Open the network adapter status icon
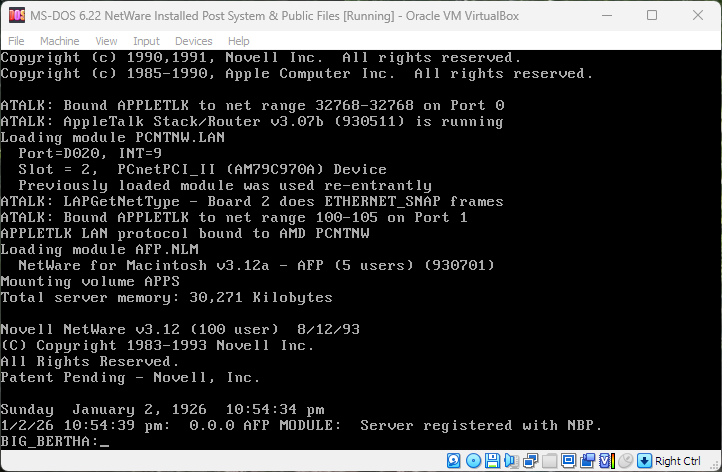 530,461
